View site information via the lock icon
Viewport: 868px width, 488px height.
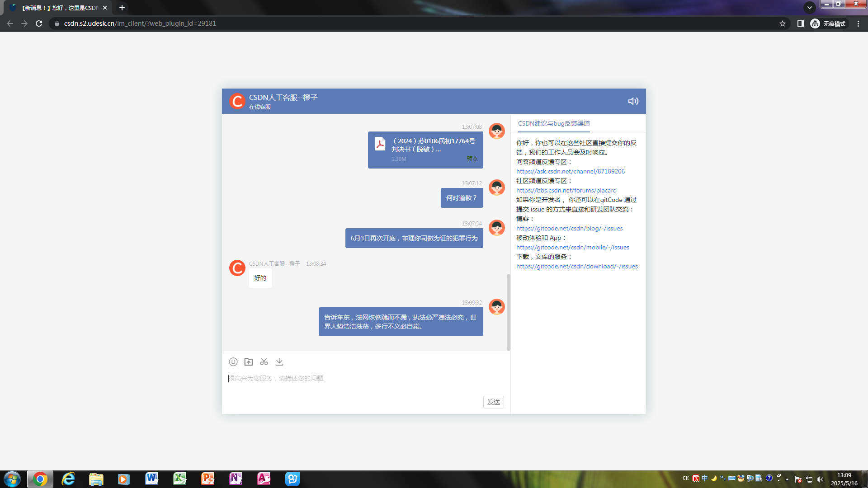(x=57, y=23)
